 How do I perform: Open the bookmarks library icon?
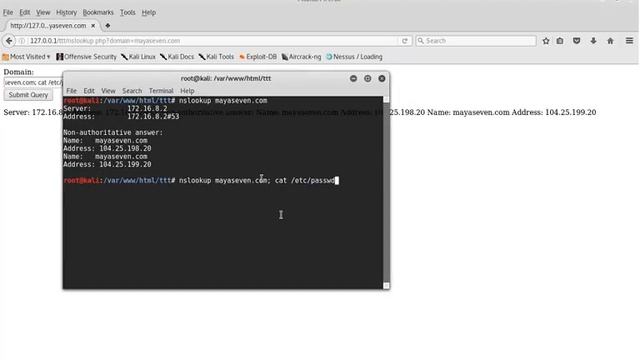(x=560, y=41)
